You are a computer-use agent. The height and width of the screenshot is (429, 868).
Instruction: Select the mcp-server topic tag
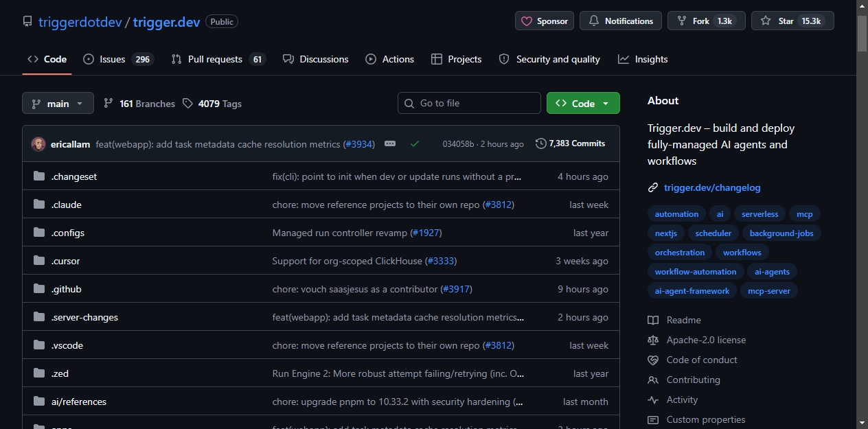[x=769, y=291]
